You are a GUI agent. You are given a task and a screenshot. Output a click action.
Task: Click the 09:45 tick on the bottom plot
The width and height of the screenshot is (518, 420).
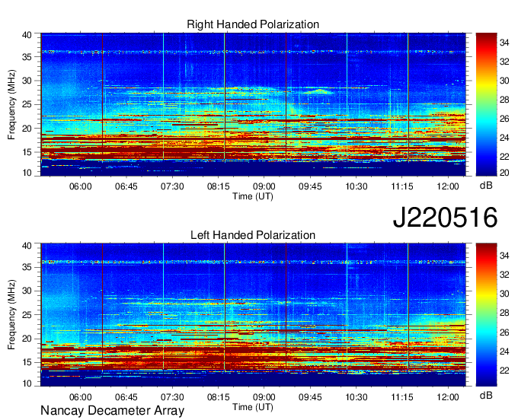(310, 397)
